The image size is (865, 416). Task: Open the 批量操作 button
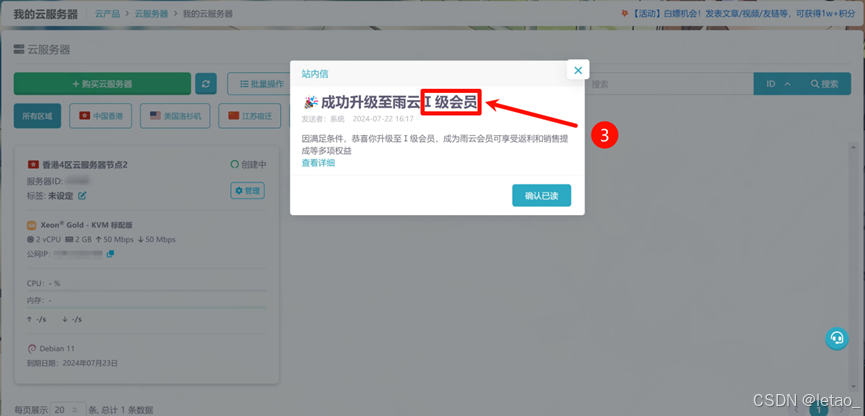259,84
